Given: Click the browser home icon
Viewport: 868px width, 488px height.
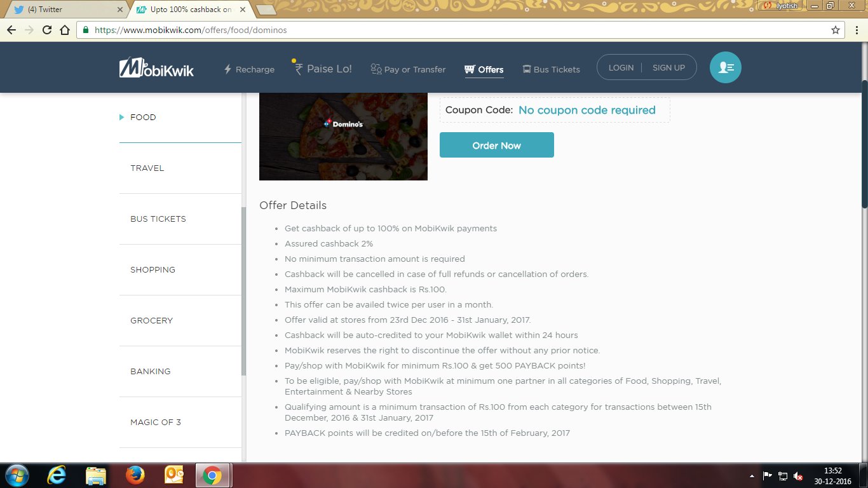Looking at the screenshot, I should [65, 30].
